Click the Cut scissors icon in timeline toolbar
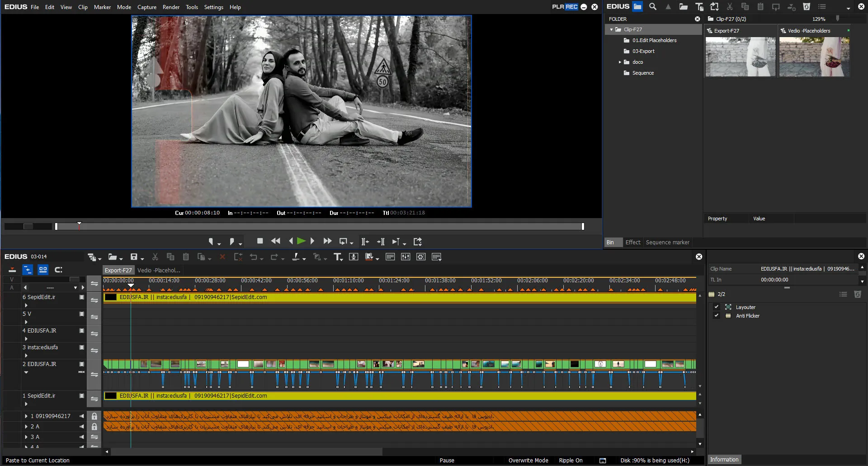This screenshot has height=466, width=868. [x=155, y=257]
